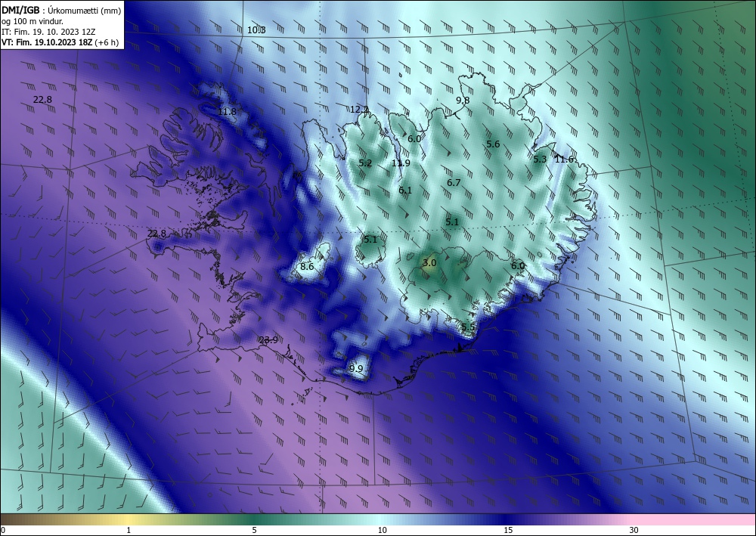The width and height of the screenshot is (756, 536).
Task: Click the 11.6 value on the east coast
Action: (564, 159)
